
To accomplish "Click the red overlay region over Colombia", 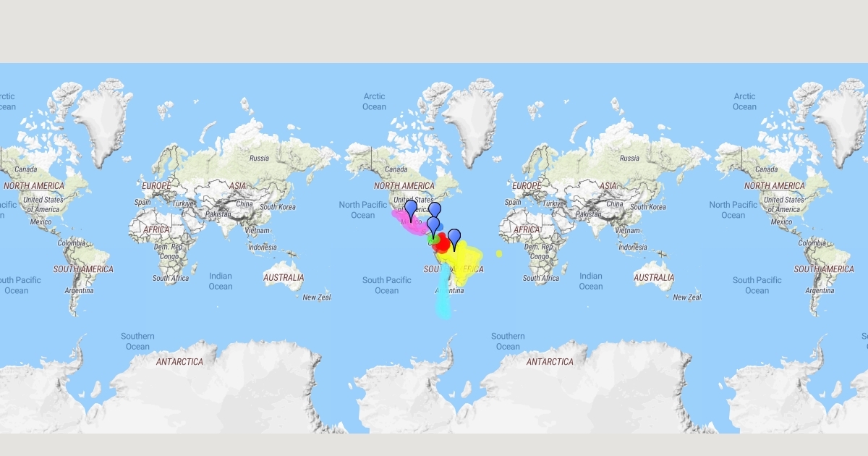I will pyautogui.click(x=442, y=244).
